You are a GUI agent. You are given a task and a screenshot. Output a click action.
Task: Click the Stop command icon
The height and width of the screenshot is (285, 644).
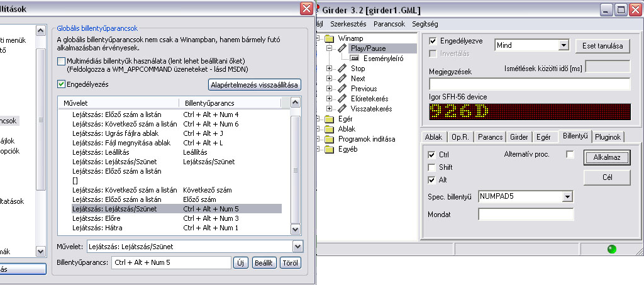(343, 68)
